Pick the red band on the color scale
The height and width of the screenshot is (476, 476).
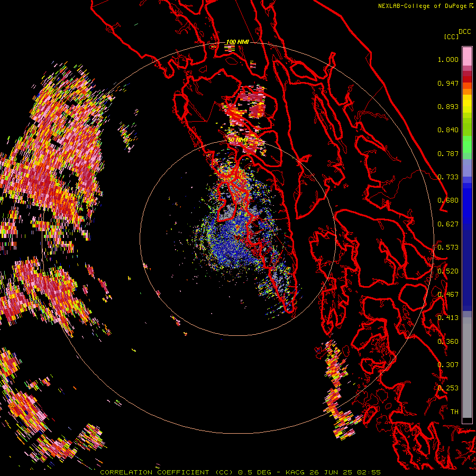467,79
